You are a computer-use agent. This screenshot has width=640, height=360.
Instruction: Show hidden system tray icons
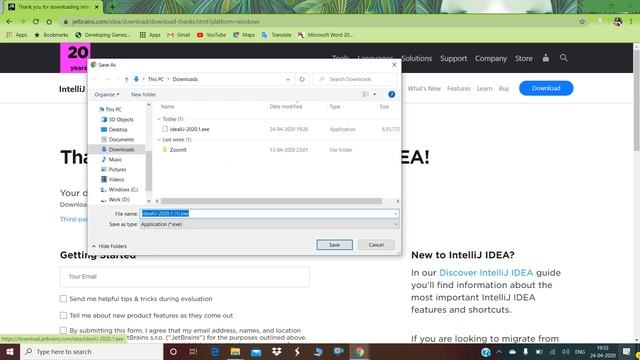[499, 351]
